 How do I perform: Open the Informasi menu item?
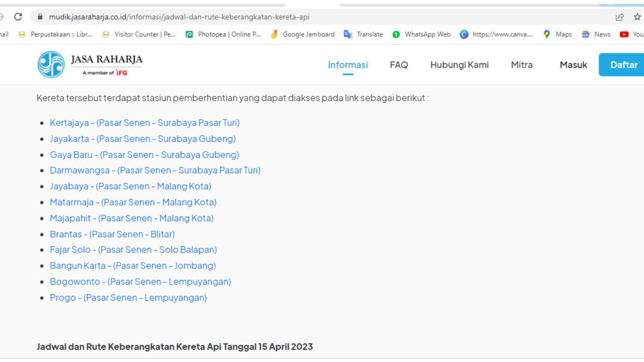348,65
